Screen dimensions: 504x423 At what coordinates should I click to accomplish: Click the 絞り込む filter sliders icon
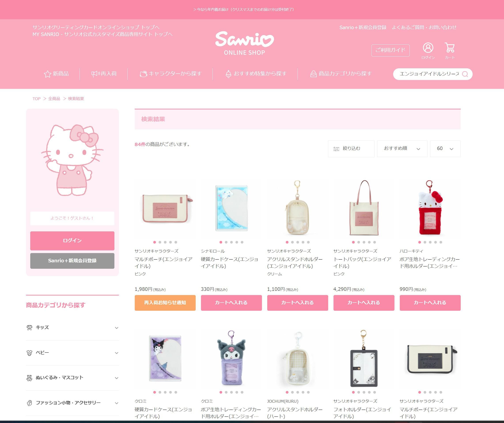pyautogui.click(x=336, y=149)
